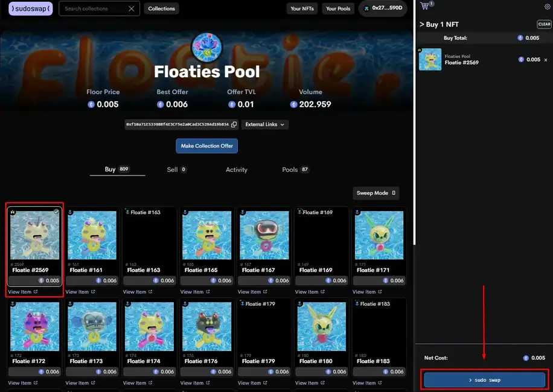Clear the search collections field
The width and height of the screenshot is (553, 392).
point(131,8)
